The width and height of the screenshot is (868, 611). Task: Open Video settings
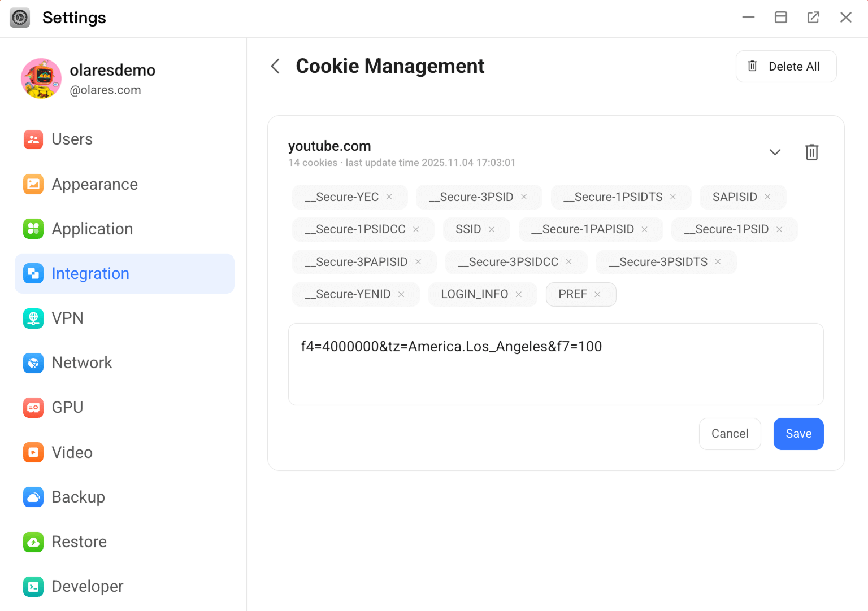(72, 452)
